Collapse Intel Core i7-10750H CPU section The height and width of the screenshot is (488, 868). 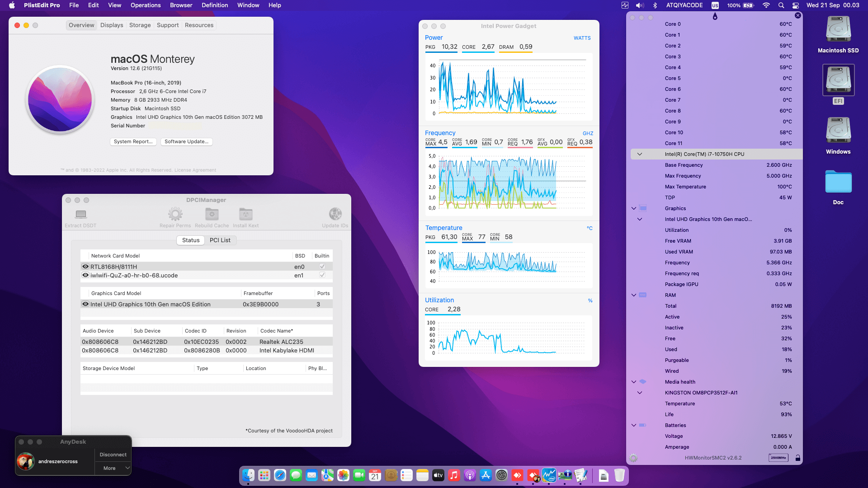click(640, 154)
